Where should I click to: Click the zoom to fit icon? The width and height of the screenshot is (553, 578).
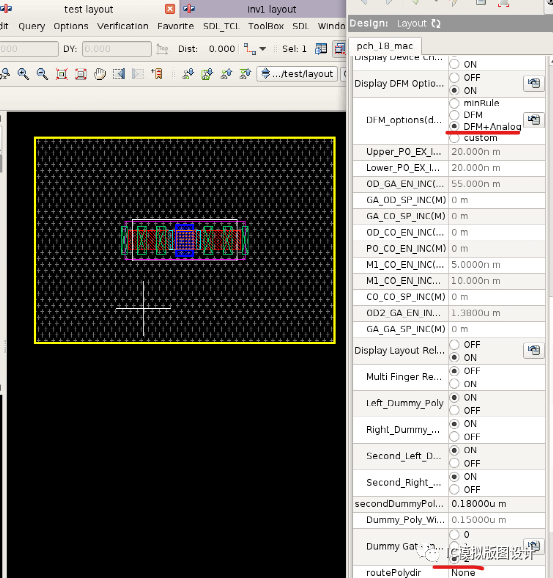pyautogui.click(x=62, y=74)
